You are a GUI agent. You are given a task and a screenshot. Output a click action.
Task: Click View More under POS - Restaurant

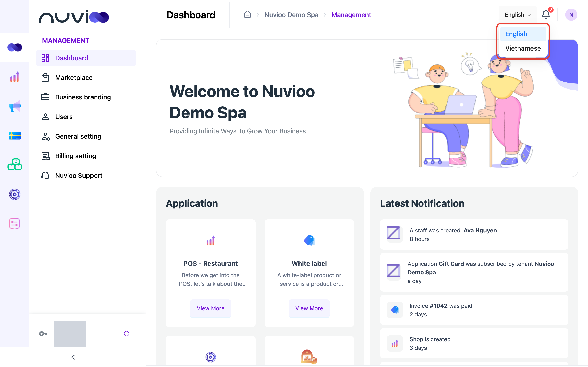(x=210, y=308)
